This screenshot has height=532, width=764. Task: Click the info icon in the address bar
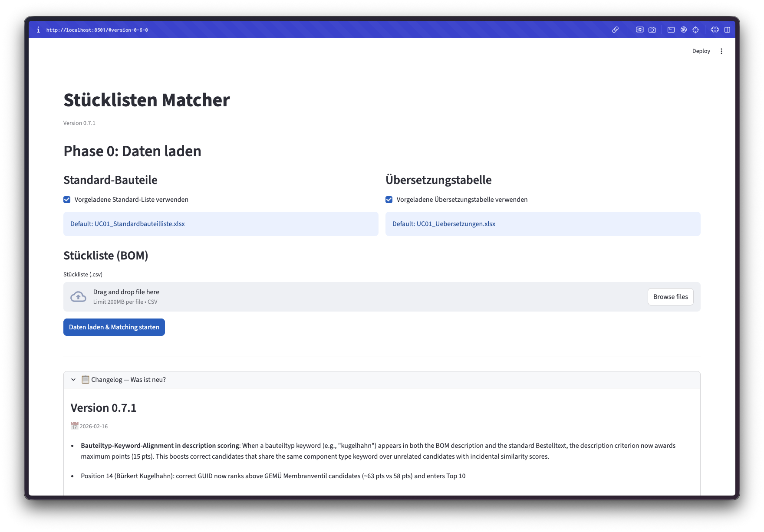[x=39, y=30]
